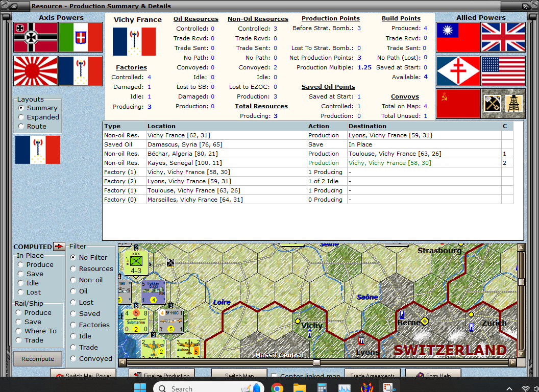Select the United Kingdom Union Jack flag
Screen dimensions: 539x392
pyautogui.click(x=503, y=37)
